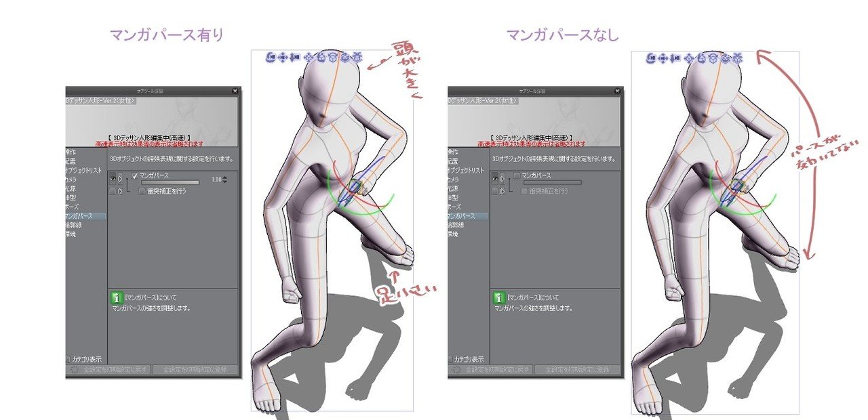
Task: Select planar move icon above right figure
Action: tap(689, 58)
